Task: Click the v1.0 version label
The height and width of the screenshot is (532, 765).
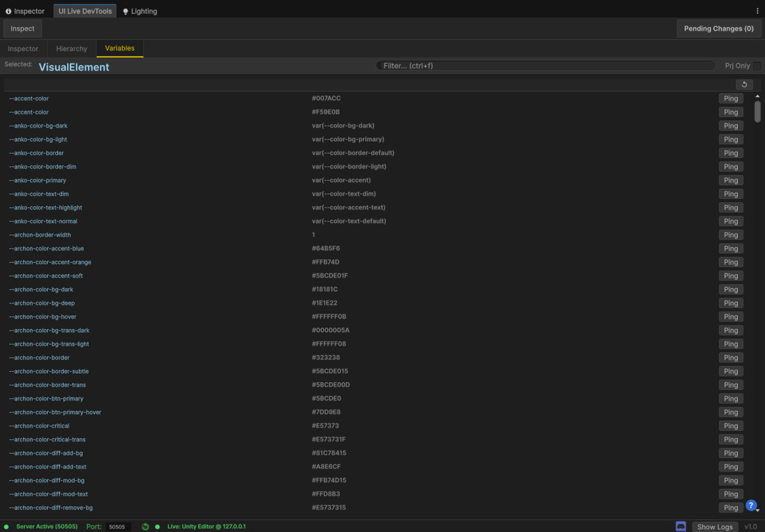Action: [751, 527]
